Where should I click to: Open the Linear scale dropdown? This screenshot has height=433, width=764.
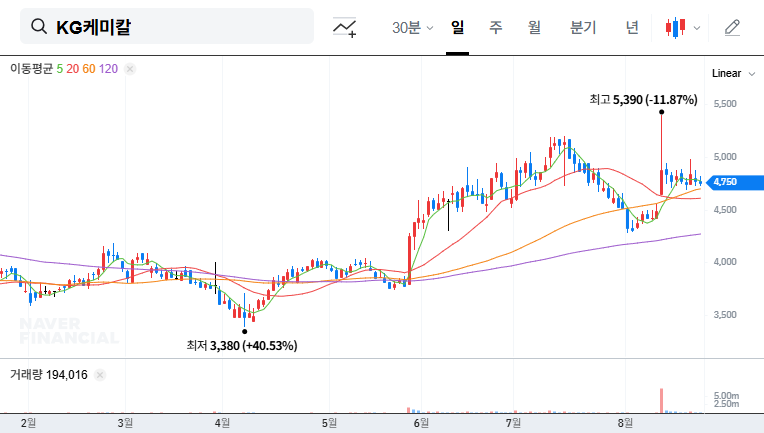pos(733,74)
